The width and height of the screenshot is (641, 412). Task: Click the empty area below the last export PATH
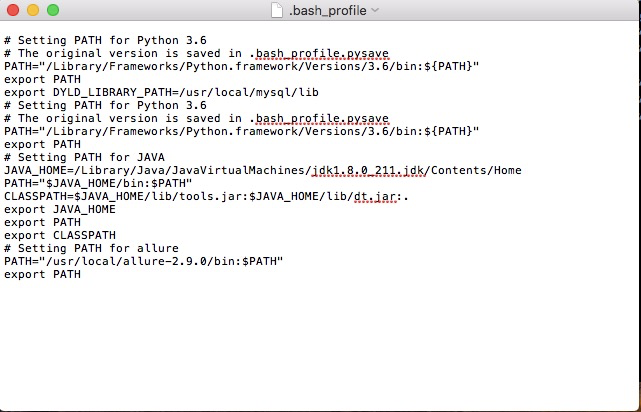(319, 343)
